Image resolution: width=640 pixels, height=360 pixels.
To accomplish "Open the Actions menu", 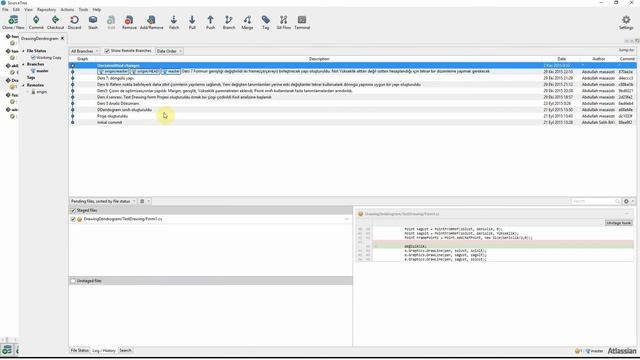I will (67, 9).
